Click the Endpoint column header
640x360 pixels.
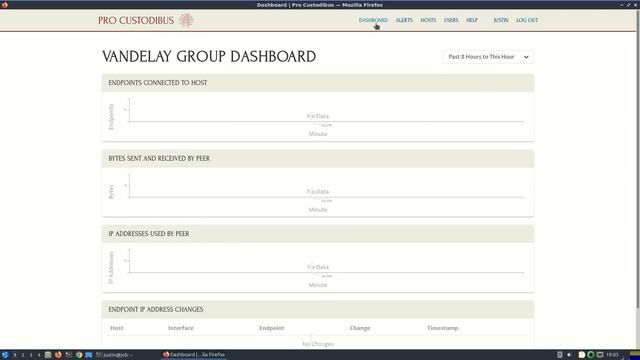coord(271,328)
